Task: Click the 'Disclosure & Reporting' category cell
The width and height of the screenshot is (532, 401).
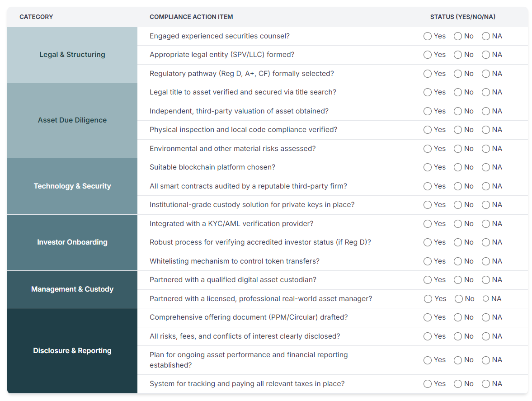Action: (x=72, y=351)
